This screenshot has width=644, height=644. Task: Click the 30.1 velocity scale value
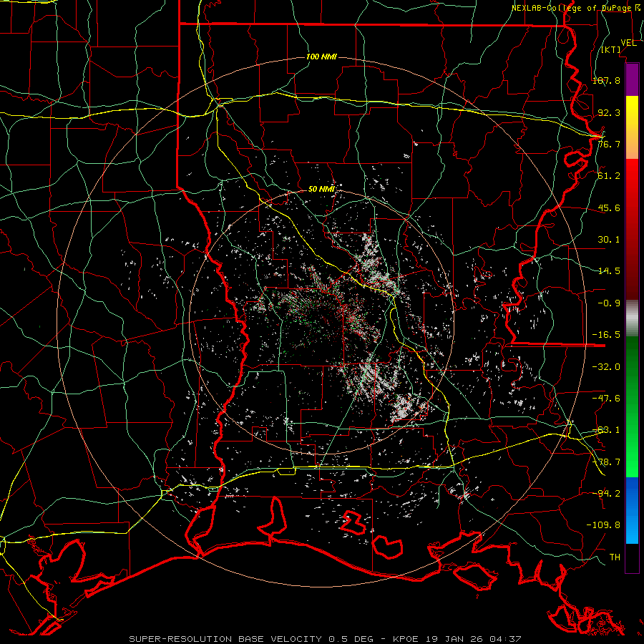pos(609,240)
